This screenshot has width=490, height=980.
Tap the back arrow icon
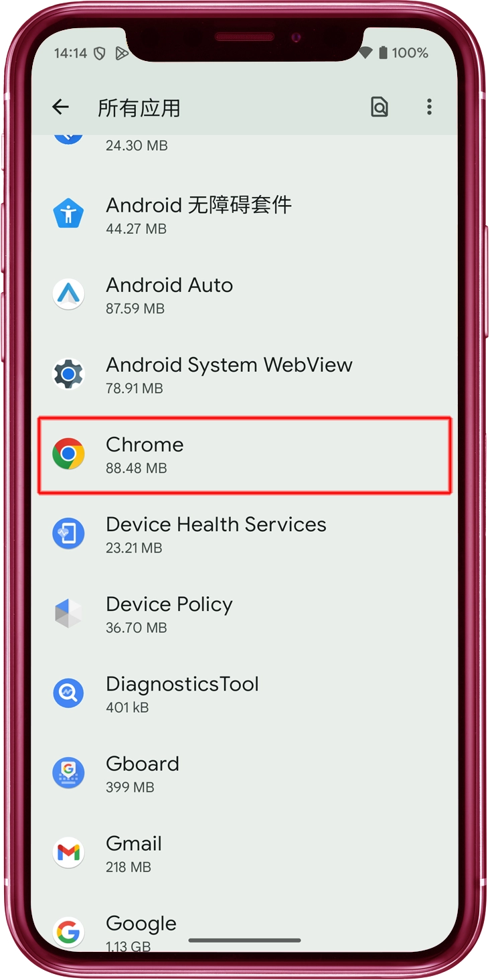point(61,107)
